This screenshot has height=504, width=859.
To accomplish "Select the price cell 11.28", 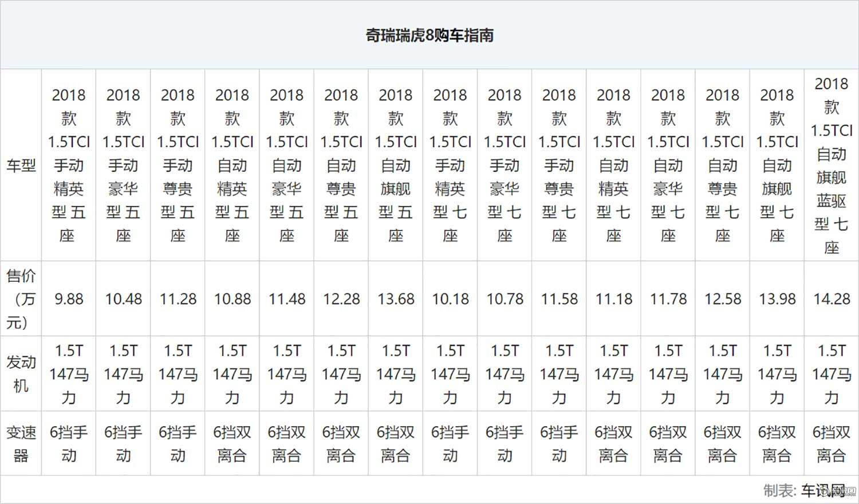I will tap(178, 299).
